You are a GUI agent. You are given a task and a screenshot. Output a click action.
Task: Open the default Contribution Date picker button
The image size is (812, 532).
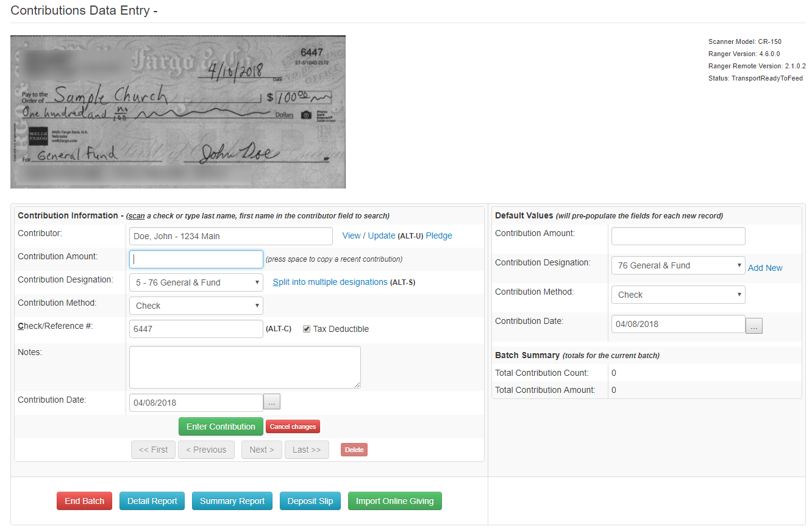(753, 324)
